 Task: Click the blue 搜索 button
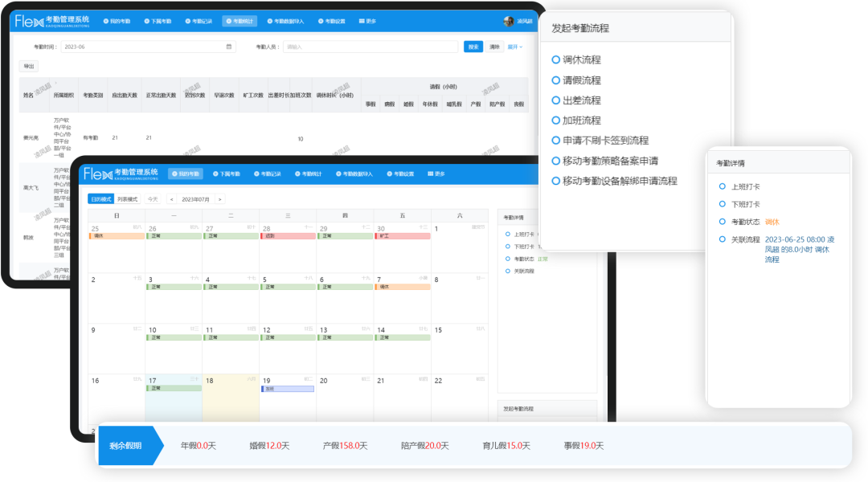click(473, 47)
